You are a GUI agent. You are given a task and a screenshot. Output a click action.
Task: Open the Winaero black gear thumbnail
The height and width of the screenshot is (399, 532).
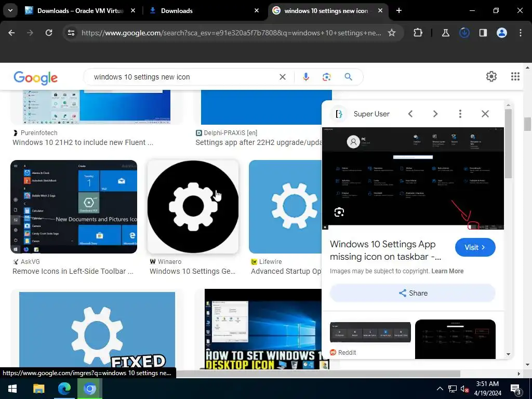[x=193, y=207]
